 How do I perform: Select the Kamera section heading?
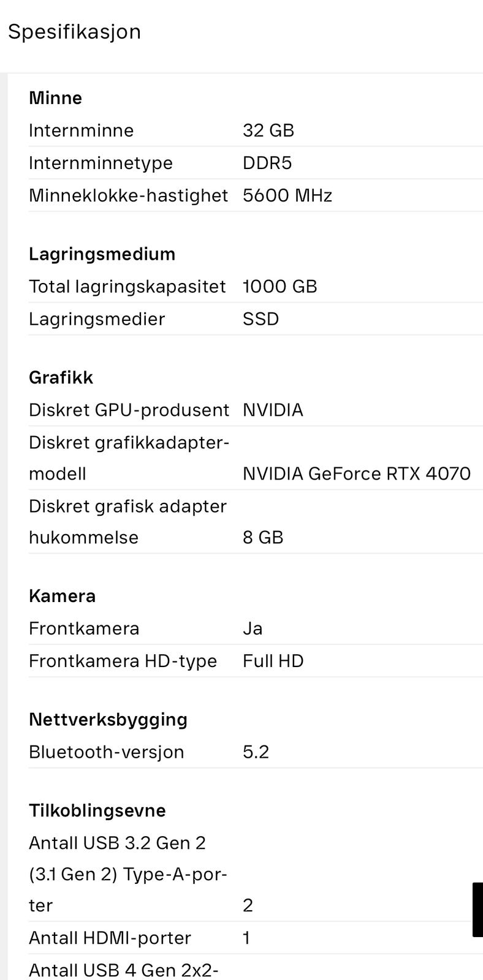62,596
